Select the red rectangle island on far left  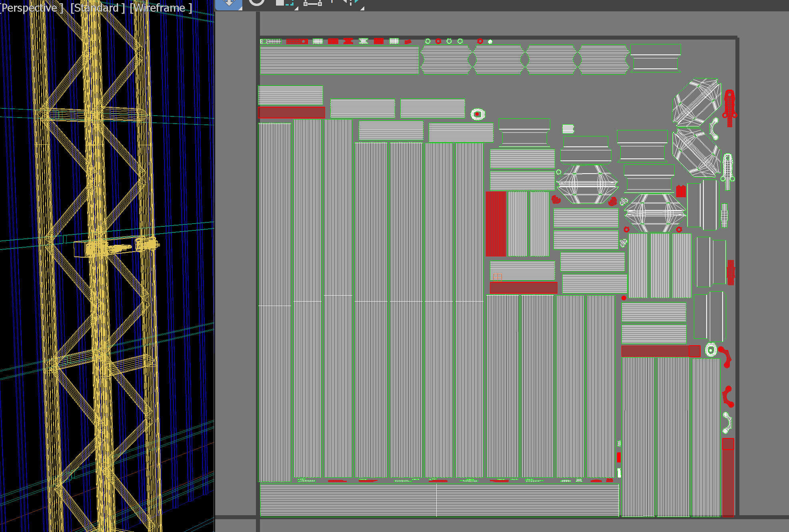292,112
